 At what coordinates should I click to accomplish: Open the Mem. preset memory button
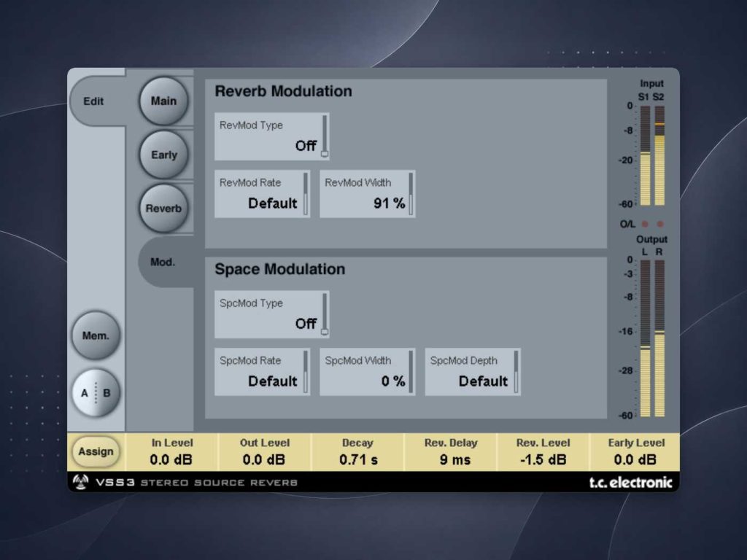pos(96,335)
